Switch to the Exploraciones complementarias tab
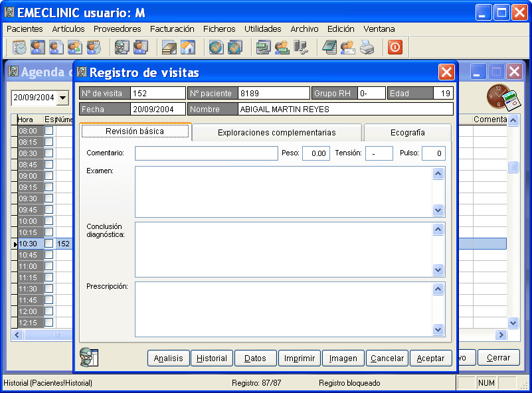Screen dimensions: 532x393 (277, 133)
